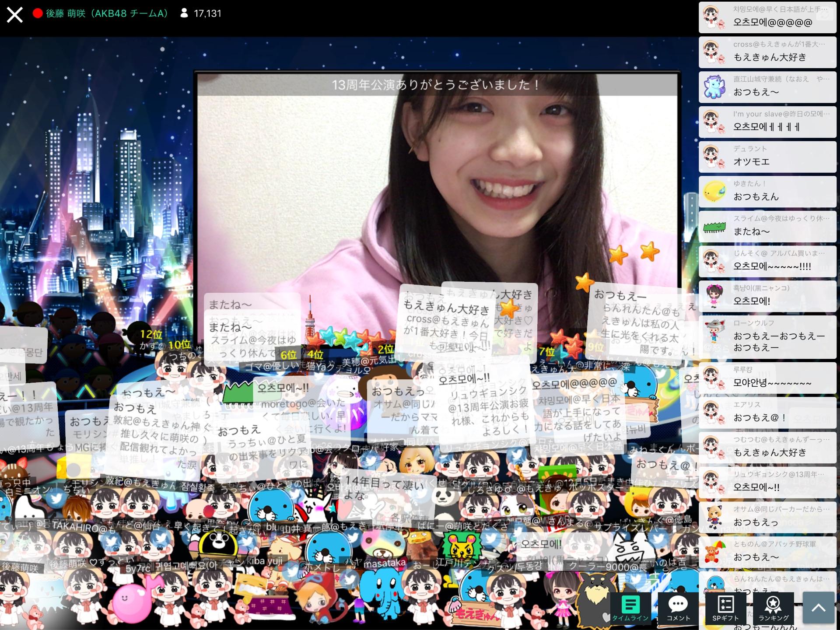
Task: Select comment '오츠모에~~~~~!!!!' from じんそく
Action: click(x=767, y=261)
